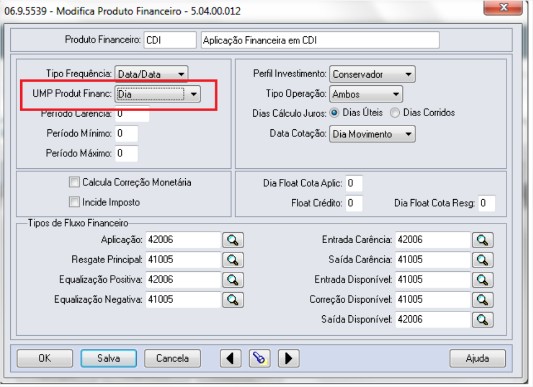
Task: Open the Tipo Operação dropdown
Action: point(366,94)
